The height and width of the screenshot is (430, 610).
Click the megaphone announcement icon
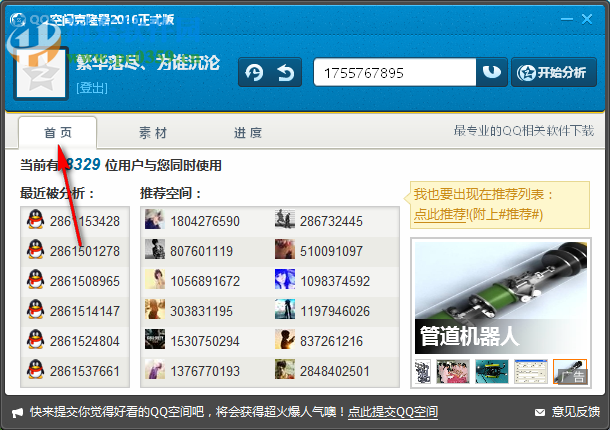17,412
